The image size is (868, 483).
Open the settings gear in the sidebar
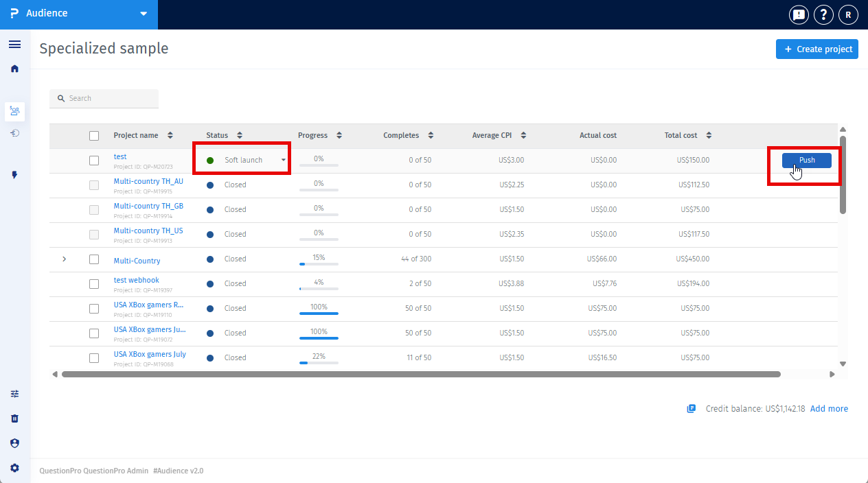click(14, 468)
